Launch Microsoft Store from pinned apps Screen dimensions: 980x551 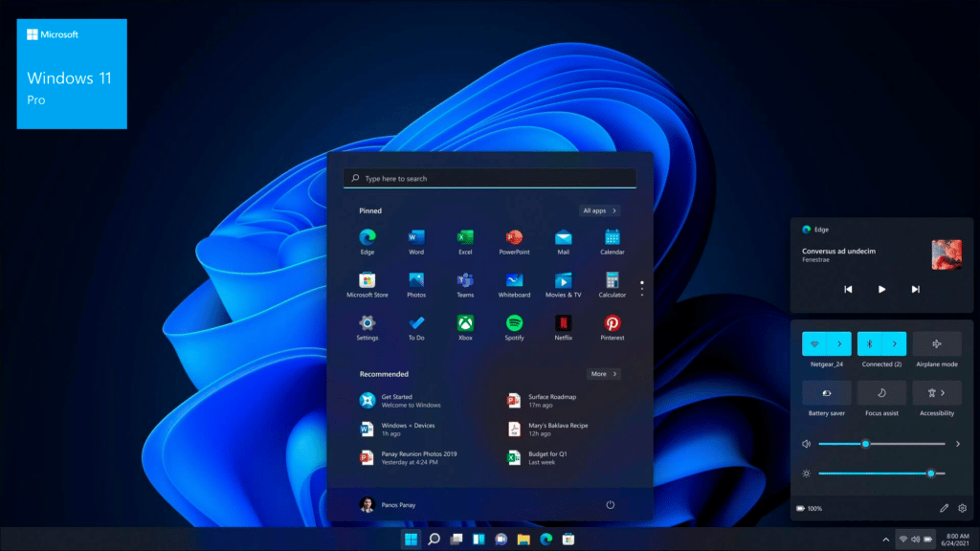(x=367, y=280)
